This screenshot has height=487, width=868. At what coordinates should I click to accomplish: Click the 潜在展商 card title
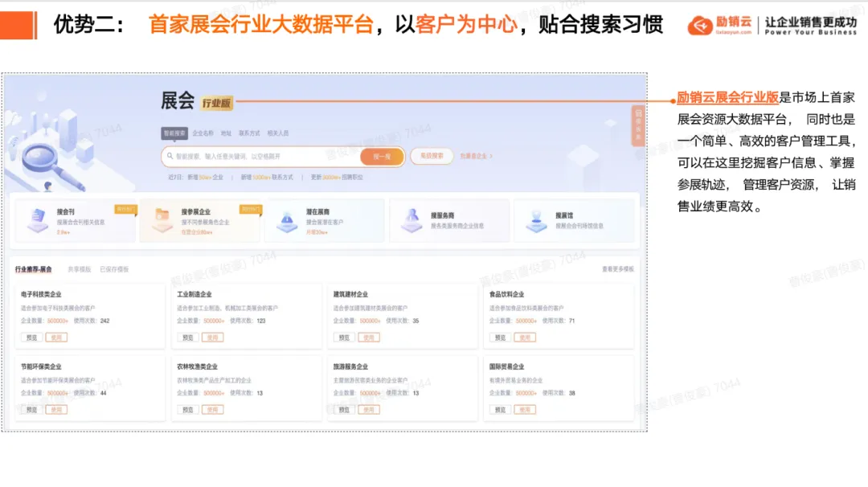[x=317, y=212]
